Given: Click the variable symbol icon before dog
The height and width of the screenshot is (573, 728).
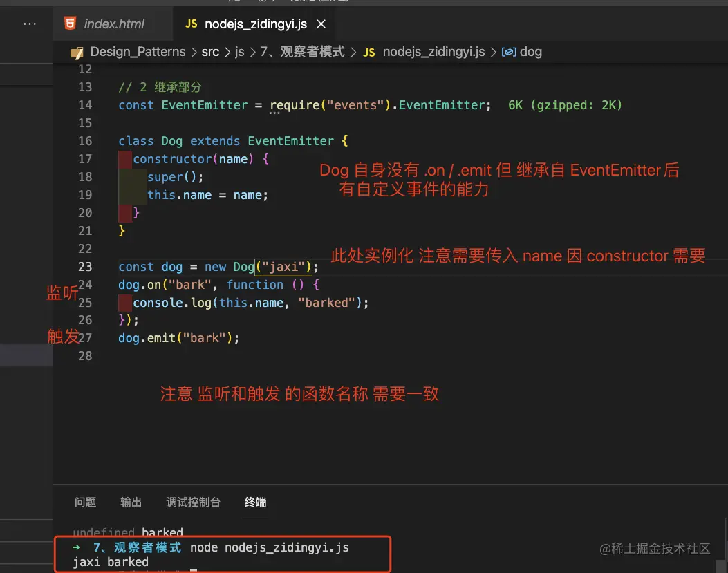Looking at the screenshot, I should [509, 52].
